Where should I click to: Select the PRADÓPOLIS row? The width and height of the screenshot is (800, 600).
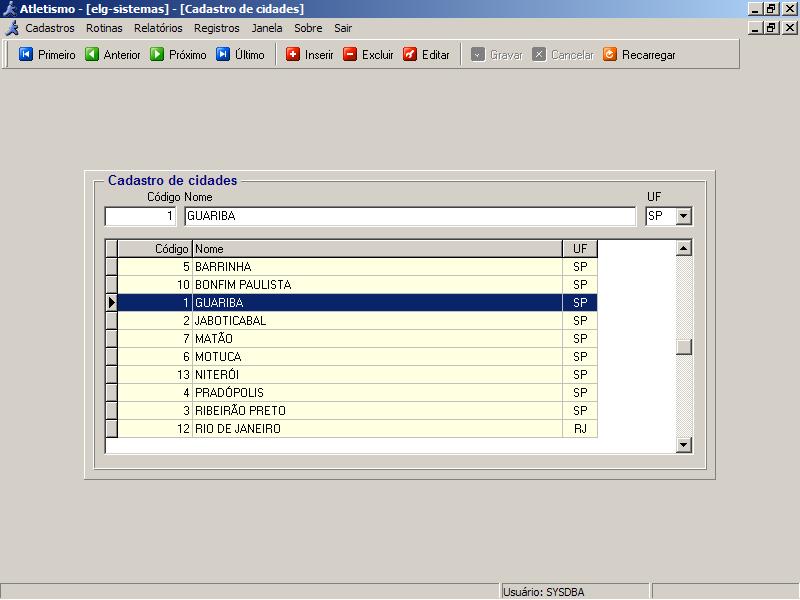click(352, 392)
